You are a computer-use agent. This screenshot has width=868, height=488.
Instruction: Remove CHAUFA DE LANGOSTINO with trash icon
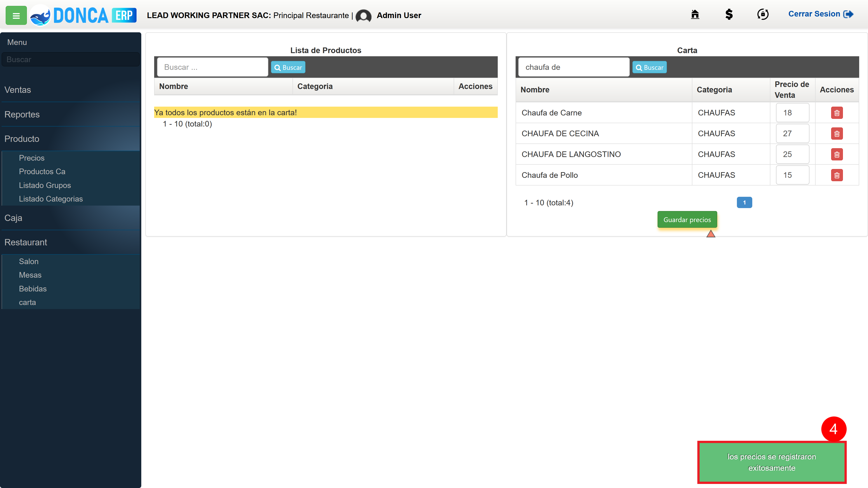pyautogui.click(x=837, y=155)
